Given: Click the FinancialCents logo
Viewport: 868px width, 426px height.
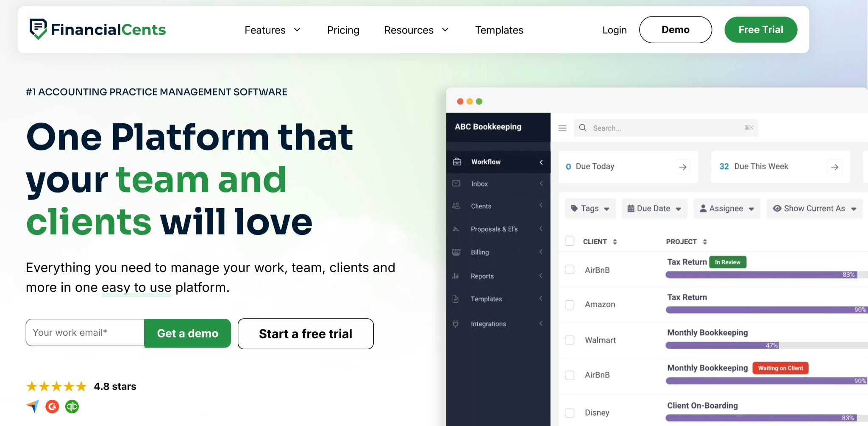Looking at the screenshot, I should pos(97,29).
